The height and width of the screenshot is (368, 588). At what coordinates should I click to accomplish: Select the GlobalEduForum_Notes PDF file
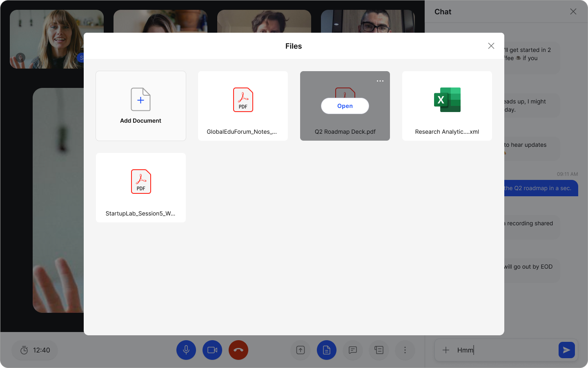243,106
